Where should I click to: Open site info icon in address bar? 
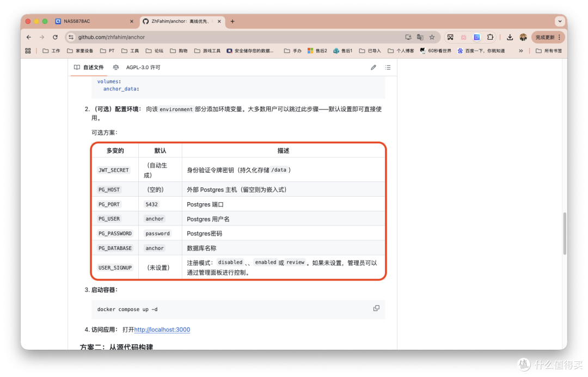(x=71, y=37)
